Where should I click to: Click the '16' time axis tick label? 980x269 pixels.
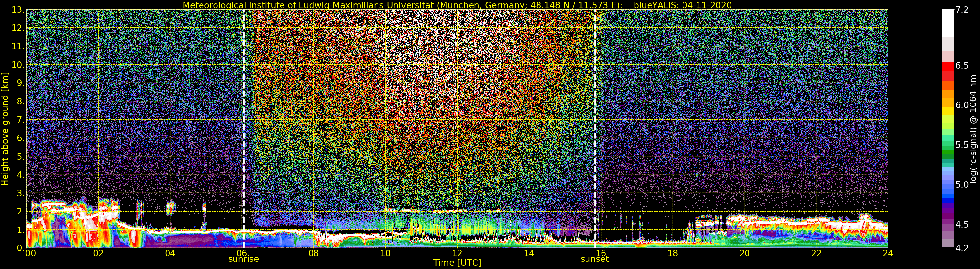click(601, 253)
